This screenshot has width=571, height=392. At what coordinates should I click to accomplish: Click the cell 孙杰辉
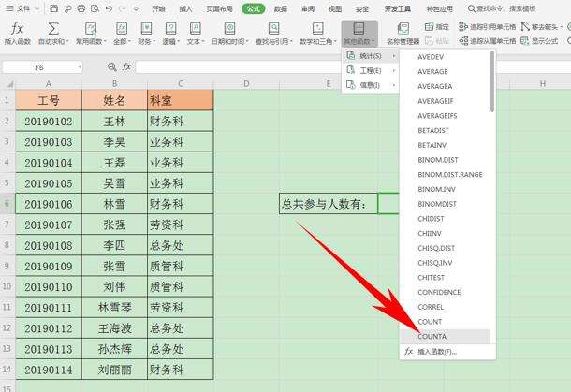pyautogui.click(x=115, y=349)
